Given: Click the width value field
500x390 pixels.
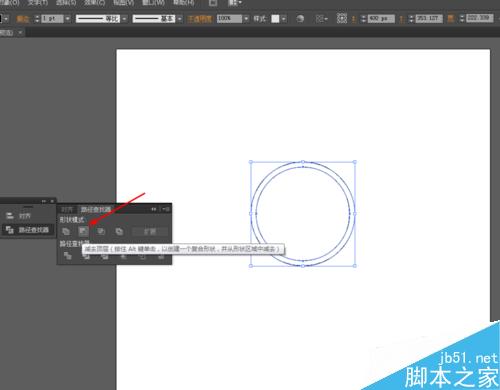Looking at the screenshot, I should [x=480, y=18].
